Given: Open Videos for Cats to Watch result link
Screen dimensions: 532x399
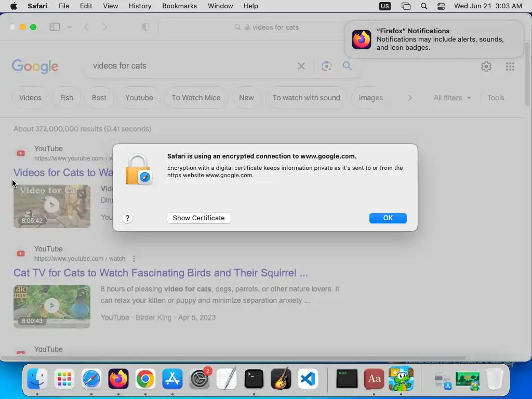Looking at the screenshot, I should point(63,172).
